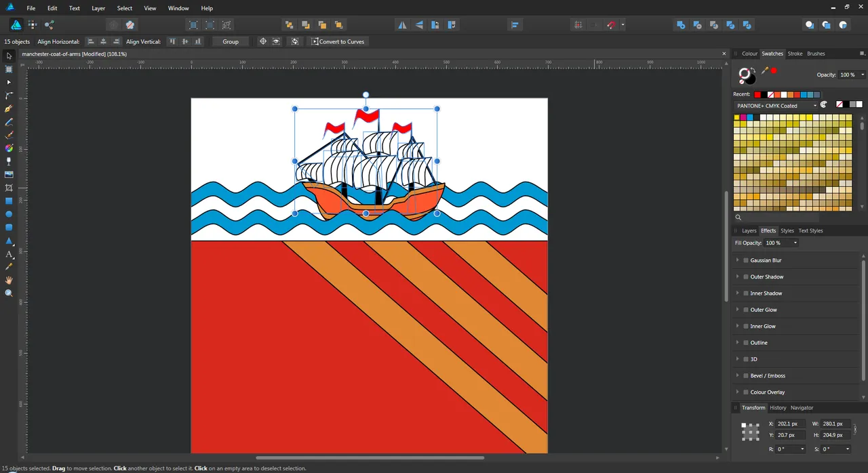
Task: Expand Bevel / Emboss settings
Action: point(738,375)
